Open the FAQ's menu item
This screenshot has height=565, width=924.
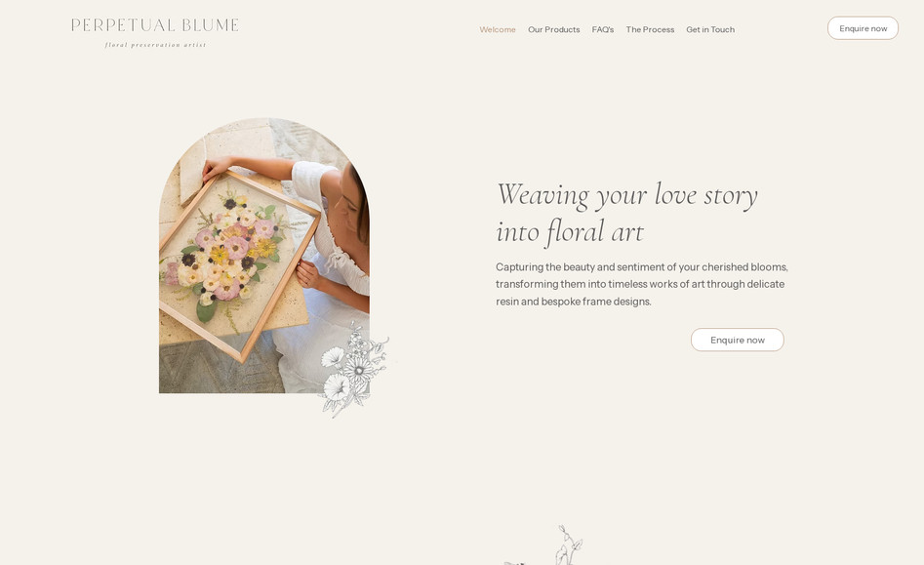coord(602,29)
